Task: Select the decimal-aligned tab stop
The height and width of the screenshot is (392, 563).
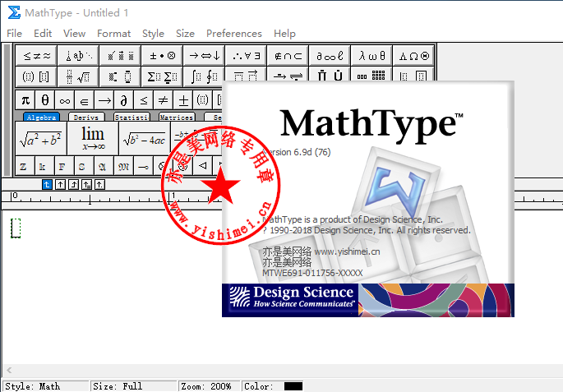Action: click(x=99, y=185)
